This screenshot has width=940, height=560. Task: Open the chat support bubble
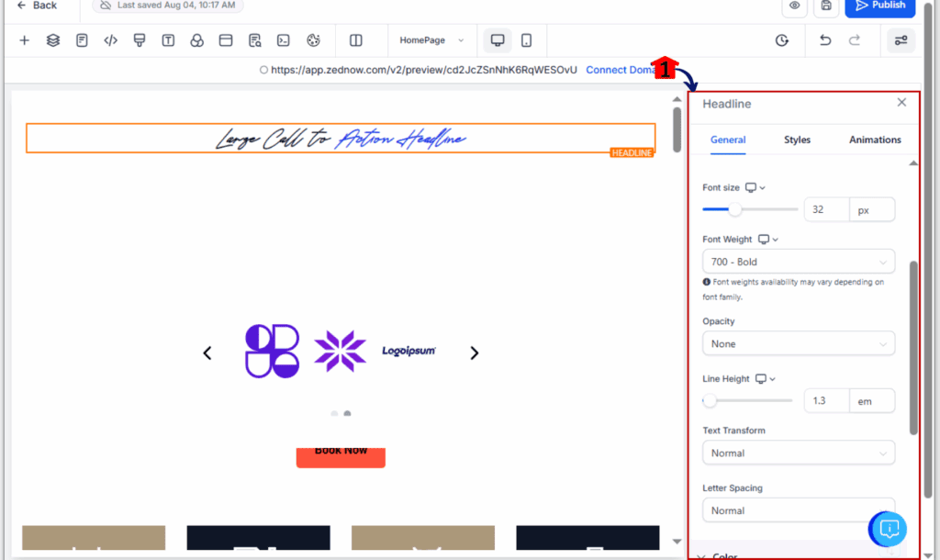[x=888, y=529]
